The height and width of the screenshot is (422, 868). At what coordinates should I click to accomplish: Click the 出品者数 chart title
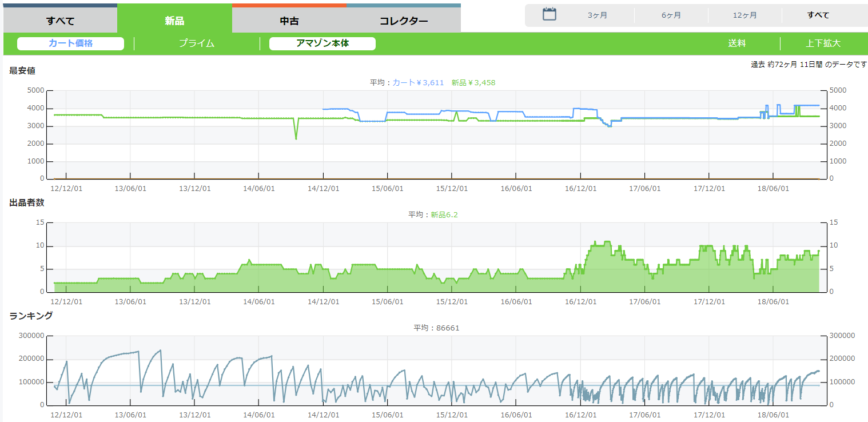point(27,202)
